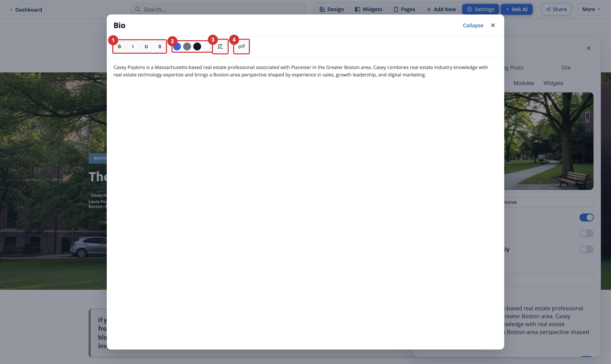Expand the More dropdown

pyautogui.click(x=591, y=9)
